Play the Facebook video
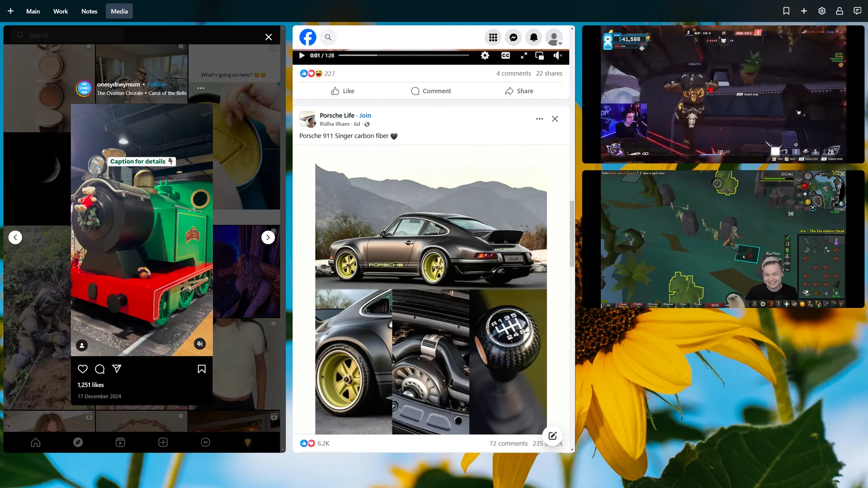 coord(302,55)
